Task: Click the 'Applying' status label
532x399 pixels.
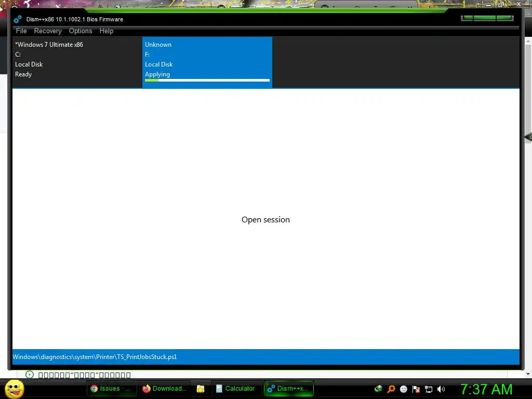Action: 157,74
